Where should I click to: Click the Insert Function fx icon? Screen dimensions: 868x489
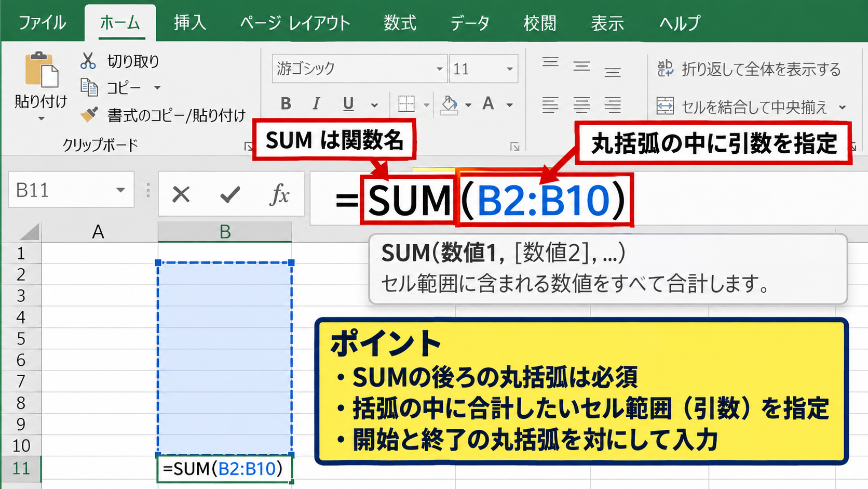coord(279,195)
